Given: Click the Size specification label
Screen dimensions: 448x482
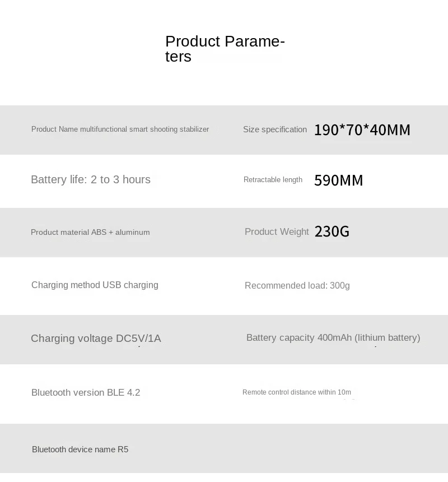Looking at the screenshot, I should pyautogui.click(x=275, y=129).
